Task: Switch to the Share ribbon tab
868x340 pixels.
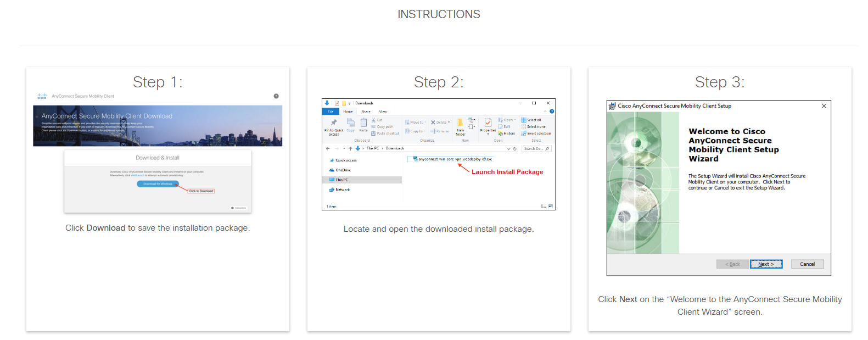Action: coord(366,112)
